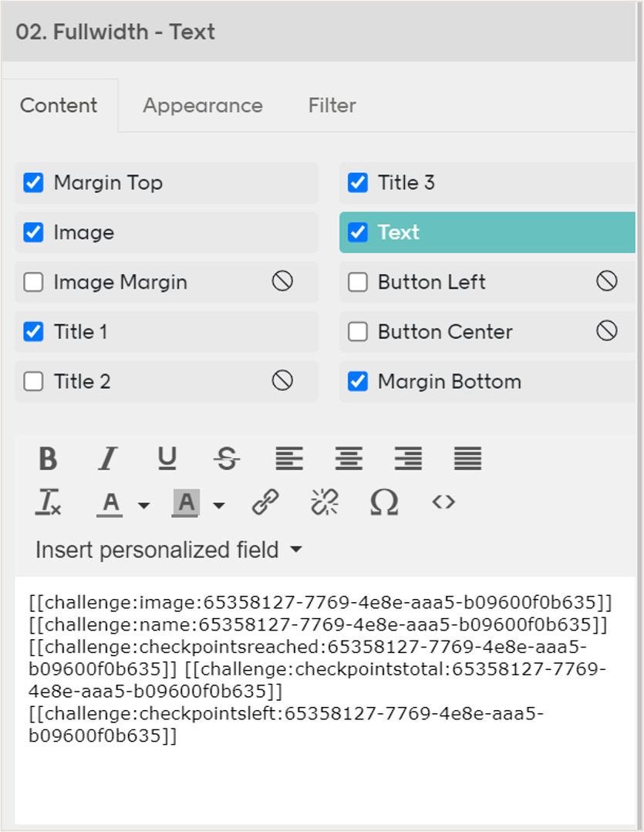Justify the text alignment
Viewport: 644px width, 832px height.
tap(467, 458)
